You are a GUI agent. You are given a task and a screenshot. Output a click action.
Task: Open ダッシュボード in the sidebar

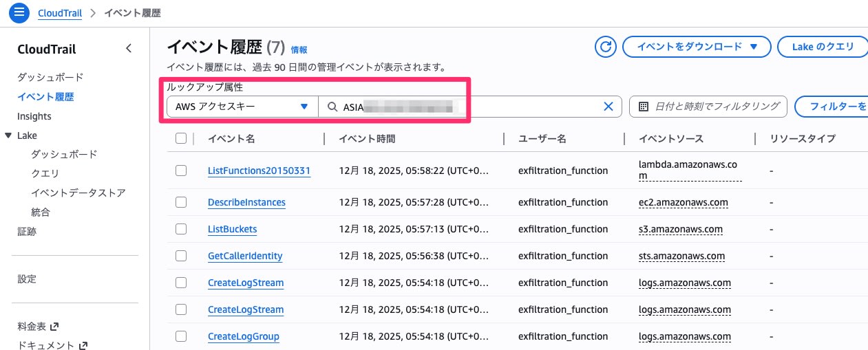point(50,77)
